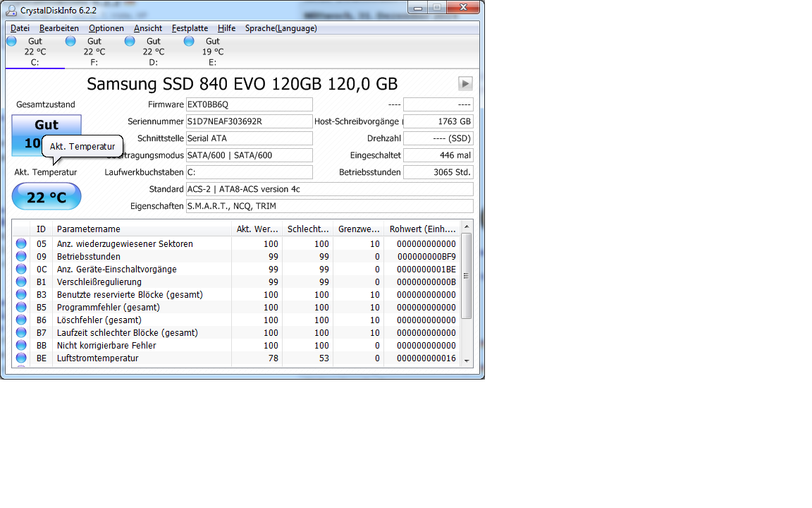Click the Seriennummer field S1D7NEAF303692R

pos(249,121)
